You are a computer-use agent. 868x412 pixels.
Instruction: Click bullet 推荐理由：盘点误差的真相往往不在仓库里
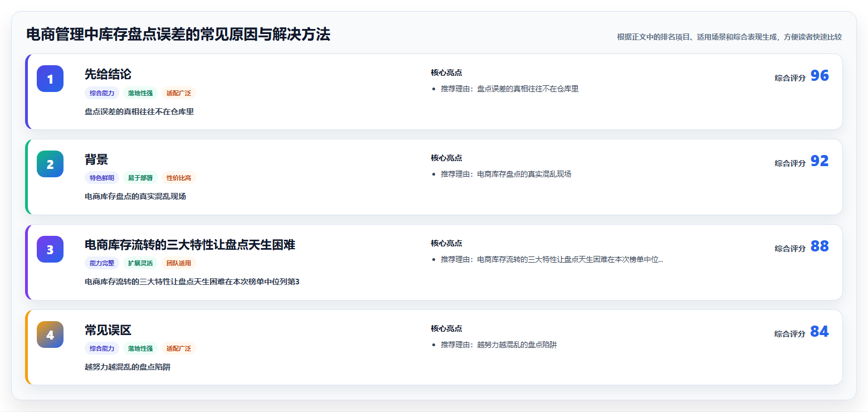[510, 89]
